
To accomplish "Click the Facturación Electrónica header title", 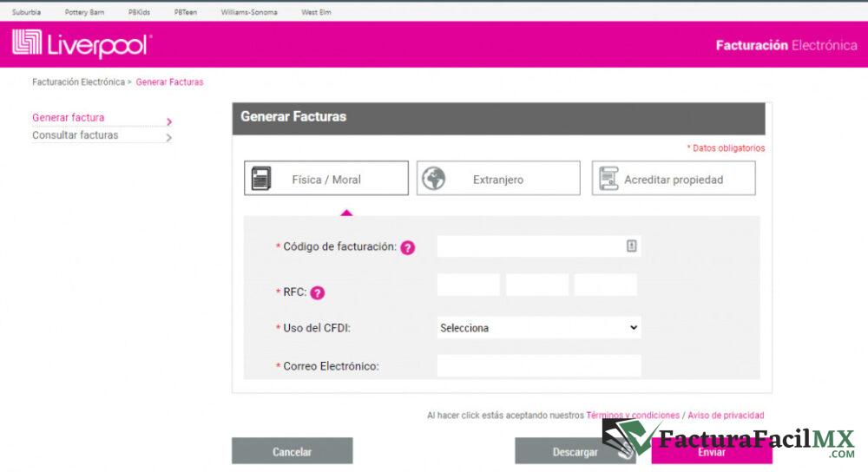I will (x=786, y=45).
